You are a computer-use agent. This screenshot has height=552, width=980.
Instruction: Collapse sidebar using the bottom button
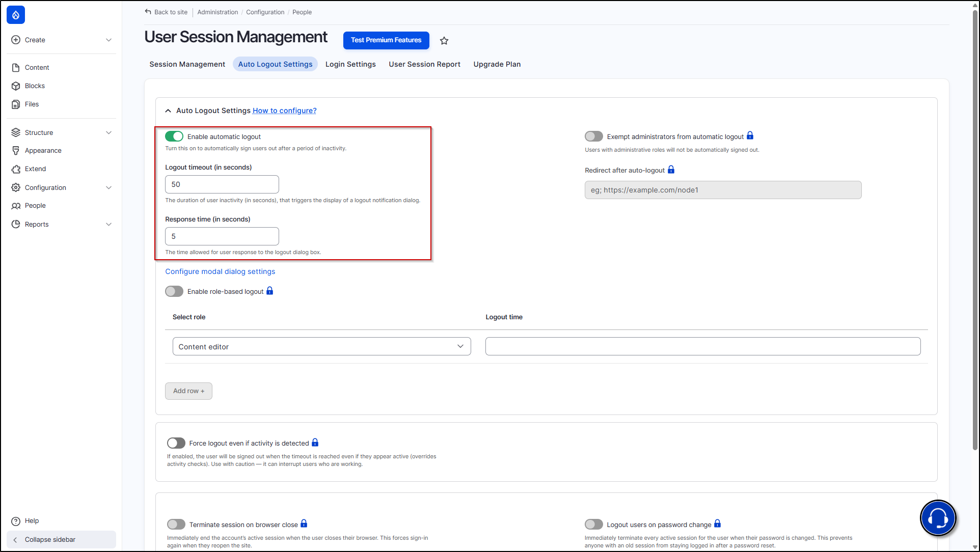61,540
